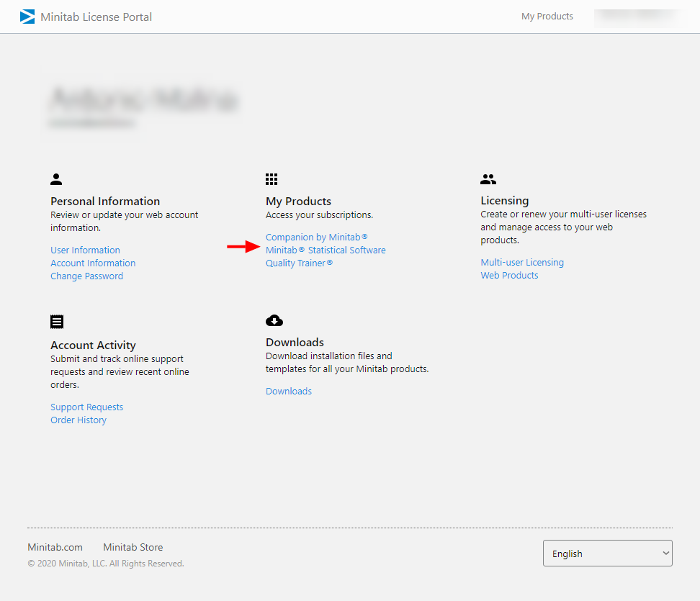The height and width of the screenshot is (601, 700).
Task: Go to Account Information page
Action: pos(93,263)
